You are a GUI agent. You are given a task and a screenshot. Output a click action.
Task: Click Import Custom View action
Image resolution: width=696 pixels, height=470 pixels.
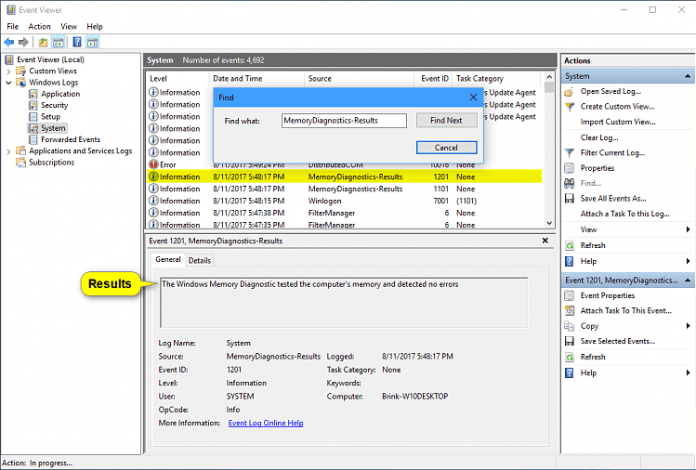(617, 122)
